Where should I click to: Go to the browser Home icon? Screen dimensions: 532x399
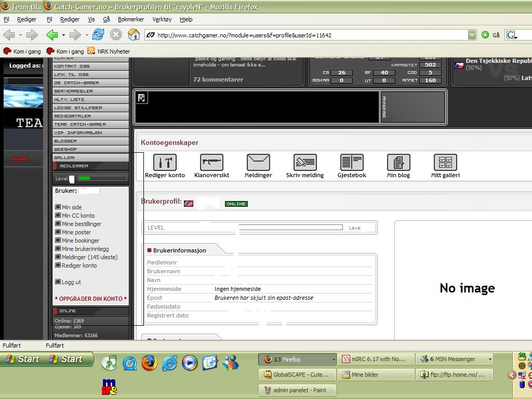tap(134, 35)
